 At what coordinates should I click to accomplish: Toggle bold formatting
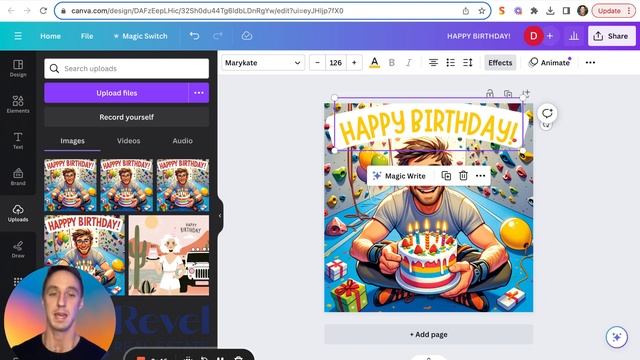coord(392,62)
